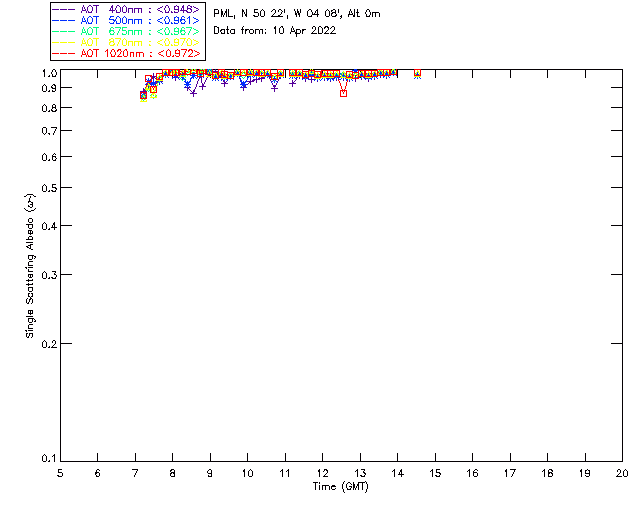
Task: Click the x-axis tick label 9
Action: click(x=210, y=473)
